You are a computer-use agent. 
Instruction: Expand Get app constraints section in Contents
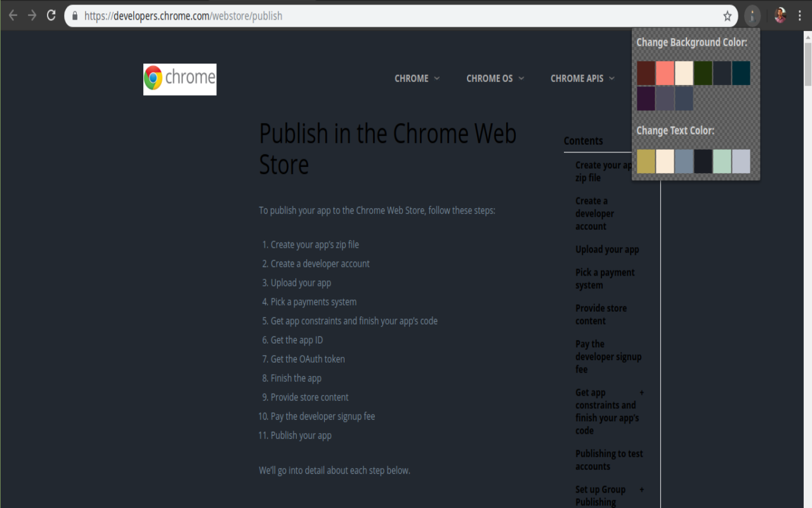pyautogui.click(x=642, y=392)
